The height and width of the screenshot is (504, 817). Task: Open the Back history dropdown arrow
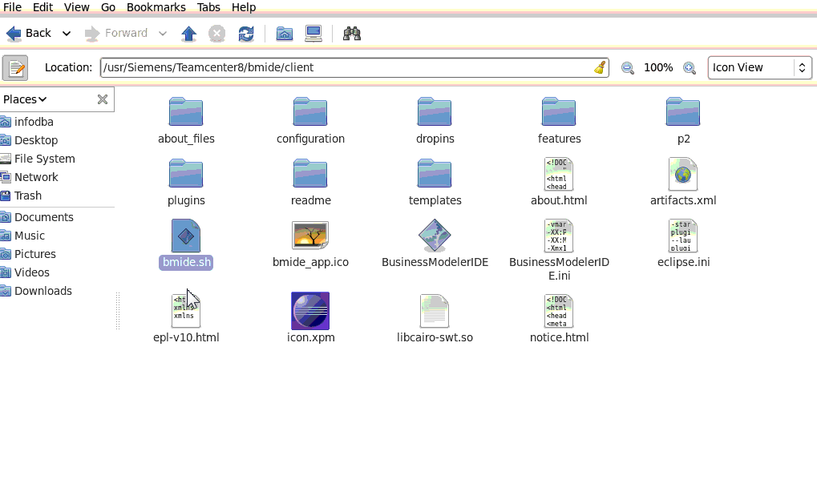point(67,34)
